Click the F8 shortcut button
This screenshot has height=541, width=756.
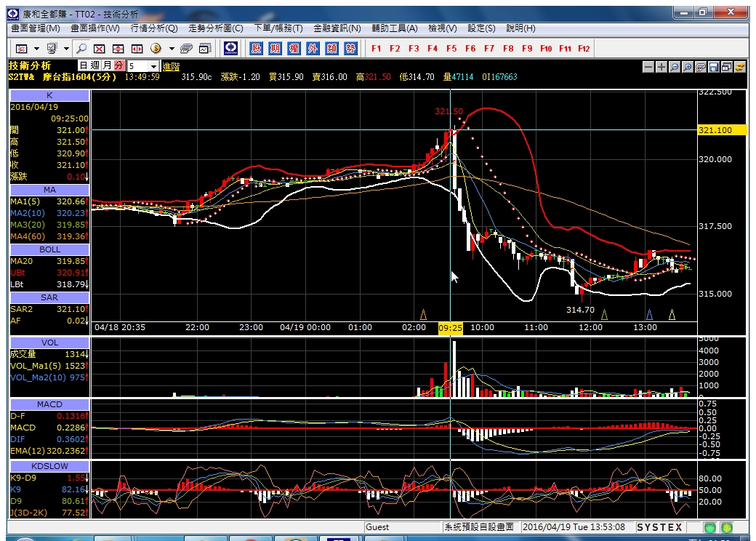click(x=508, y=48)
